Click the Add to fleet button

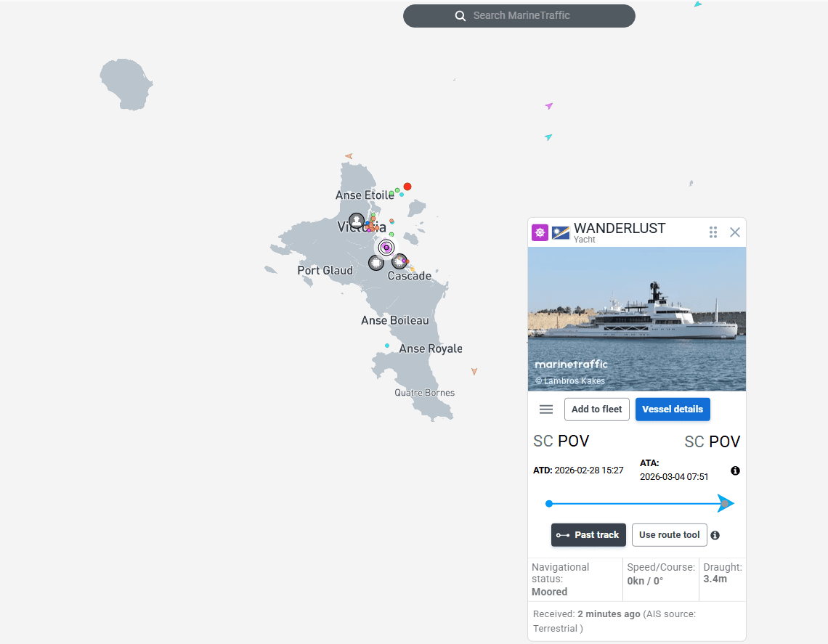point(596,409)
